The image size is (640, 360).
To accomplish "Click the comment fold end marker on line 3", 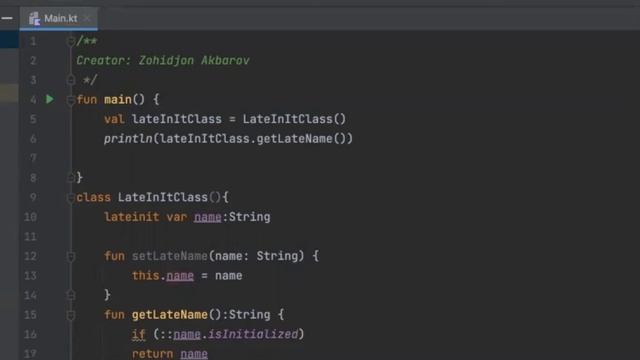I will click(x=71, y=80).
